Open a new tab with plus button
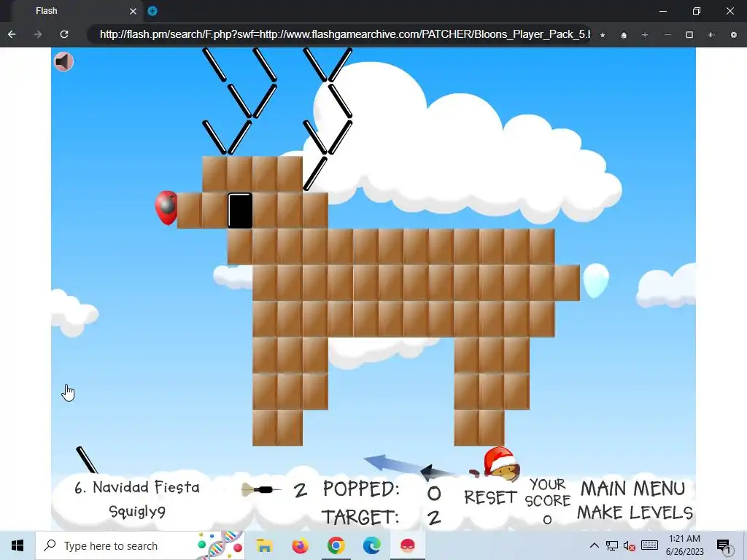 tap(152, 11)
